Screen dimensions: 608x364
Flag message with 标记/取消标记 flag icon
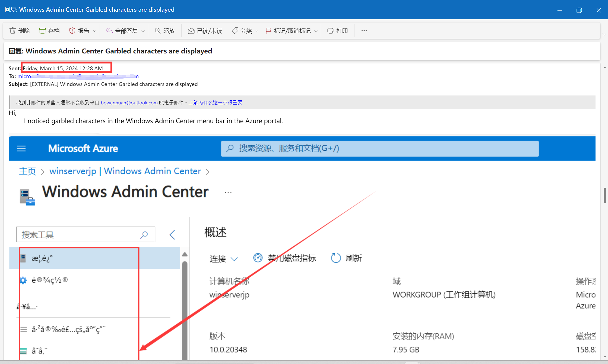268,31
